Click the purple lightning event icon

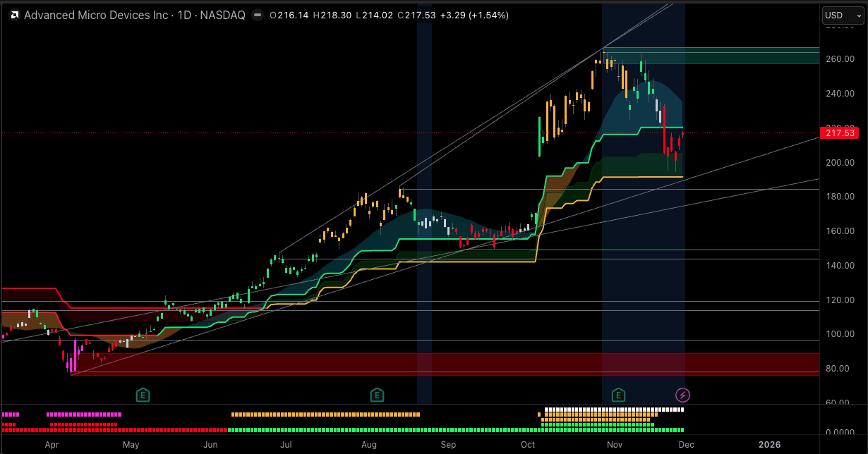pyautogui.click(x=682, y=395)
